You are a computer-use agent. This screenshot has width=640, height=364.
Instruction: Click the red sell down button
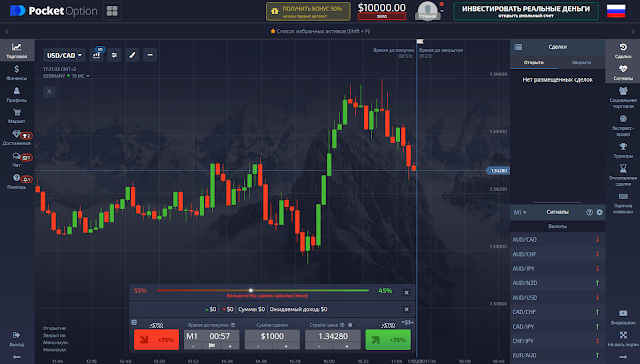click(156, 340)
